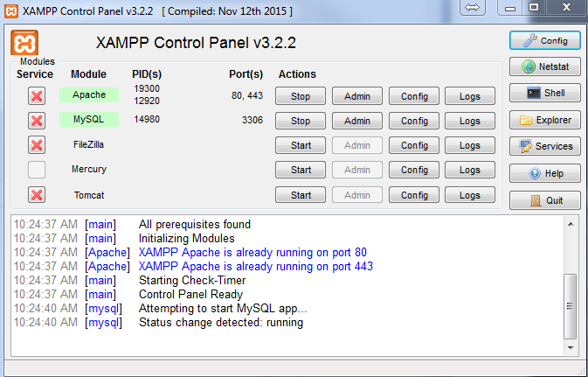Screen dimensions: 588x377
Task: Open MySQL Admin page
Action: [x=357, y=121]
